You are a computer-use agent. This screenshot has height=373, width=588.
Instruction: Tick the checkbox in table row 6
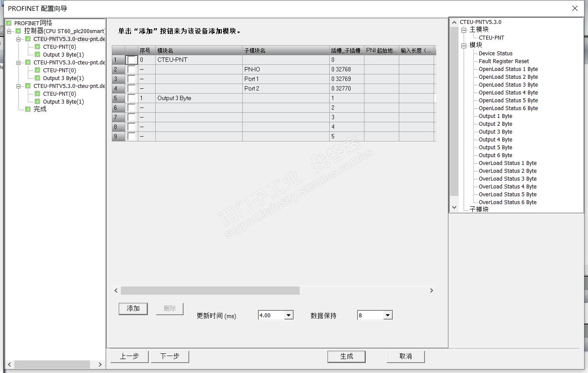click(x=131, y=108)
